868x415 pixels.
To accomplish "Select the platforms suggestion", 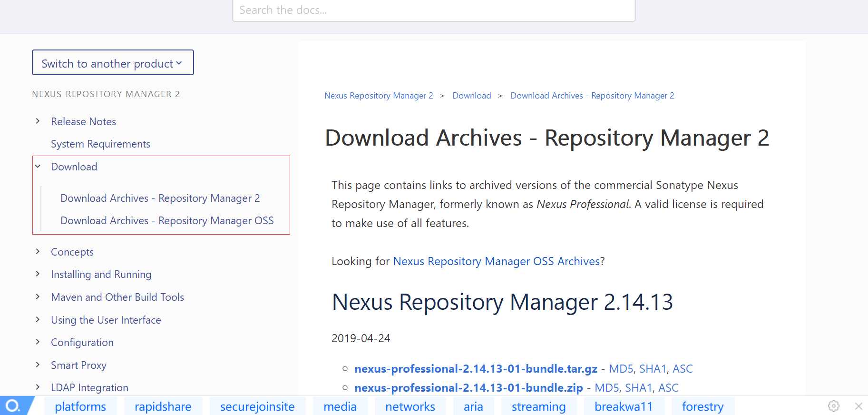I will tap(80, 406).
